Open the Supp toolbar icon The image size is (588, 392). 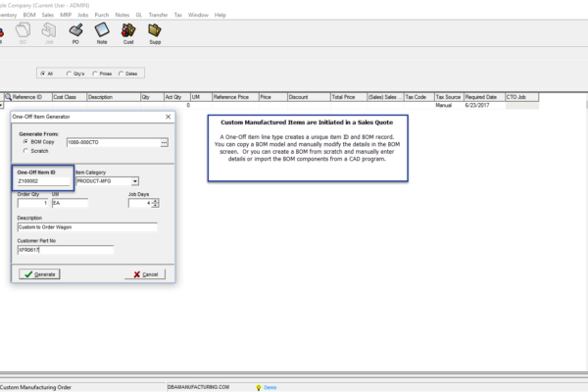point(155,33)
